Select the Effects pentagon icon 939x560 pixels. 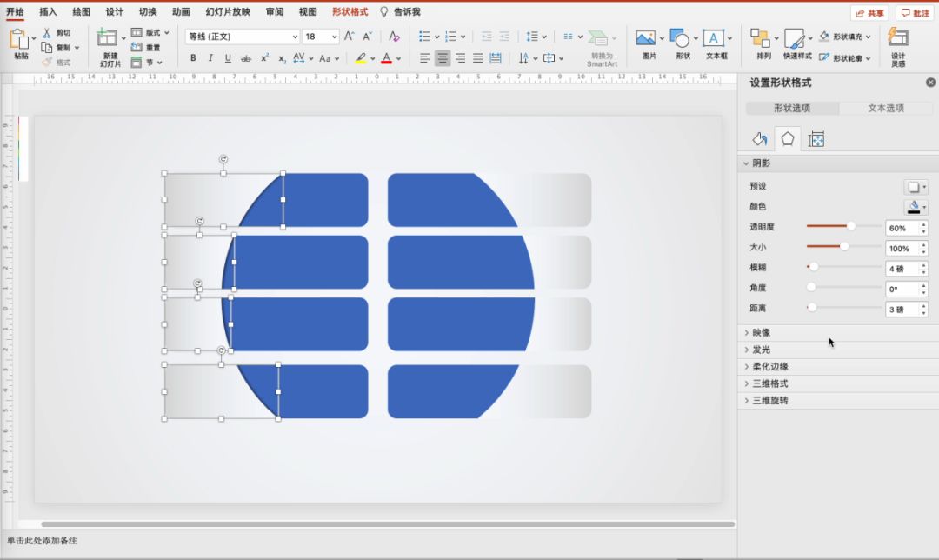[788, 139]
